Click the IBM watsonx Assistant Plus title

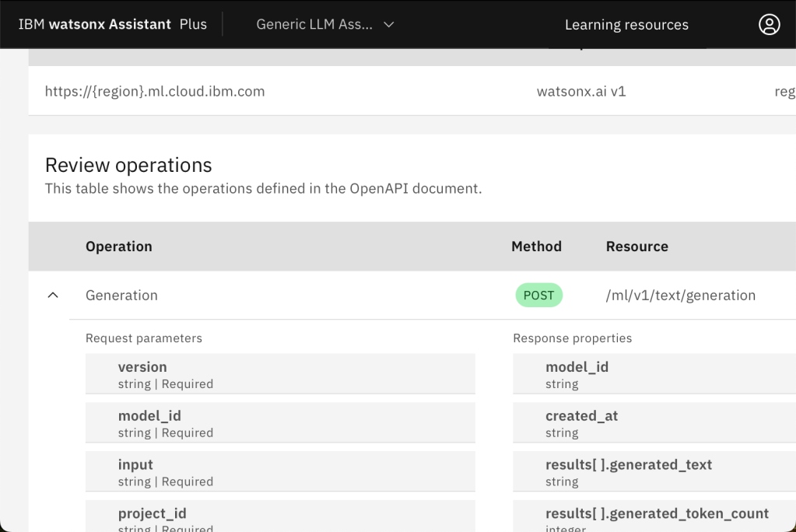(113, 24)
